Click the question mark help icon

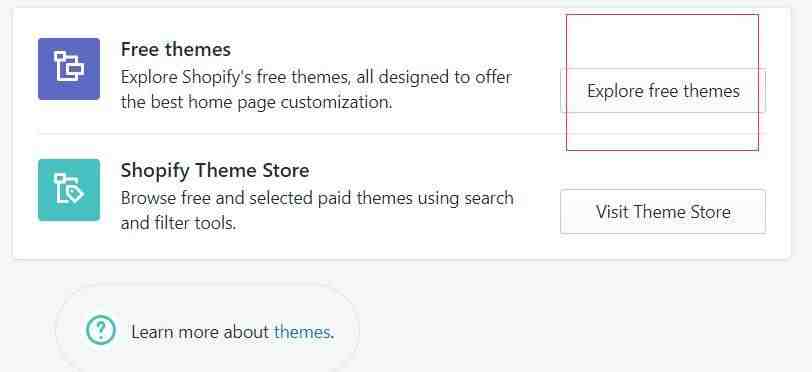pos(100,330)
